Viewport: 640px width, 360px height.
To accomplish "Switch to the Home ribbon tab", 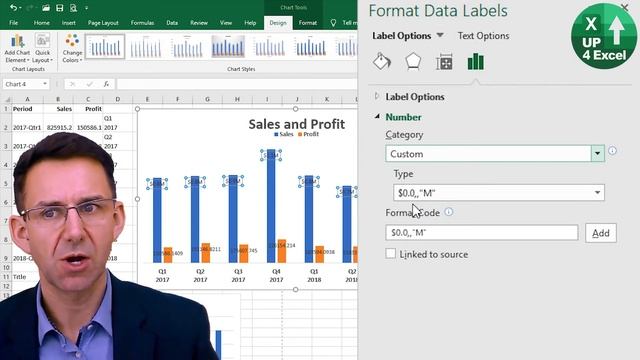I will pos(42,23).
